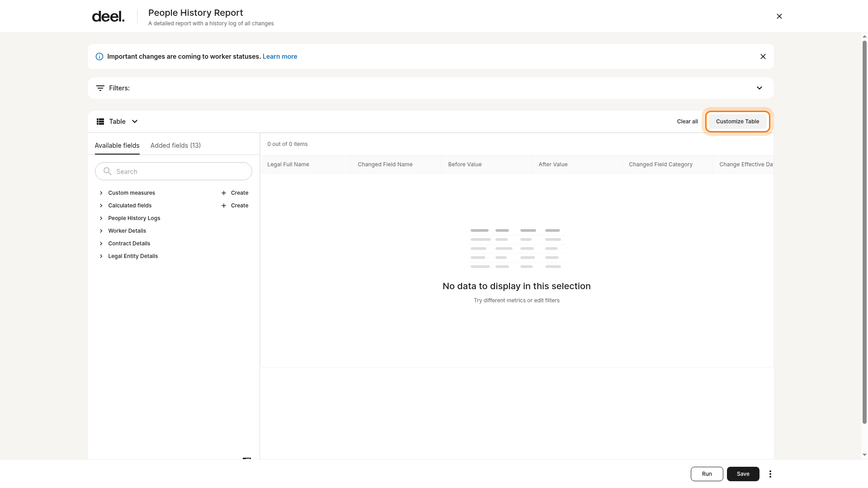Screen dimensions: 868x488
Task: Click the Change Effective Date column header
Action: 743,164
